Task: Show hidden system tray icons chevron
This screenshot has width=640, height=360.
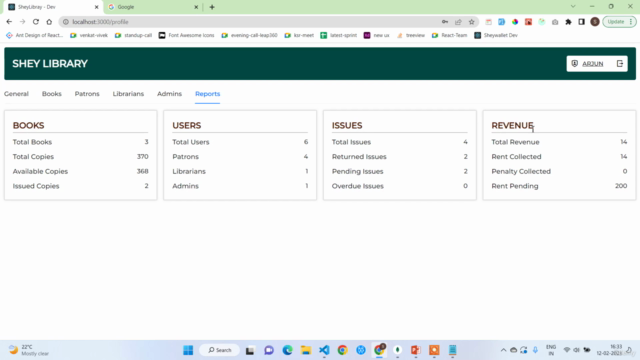Action: tap(503, 350)
